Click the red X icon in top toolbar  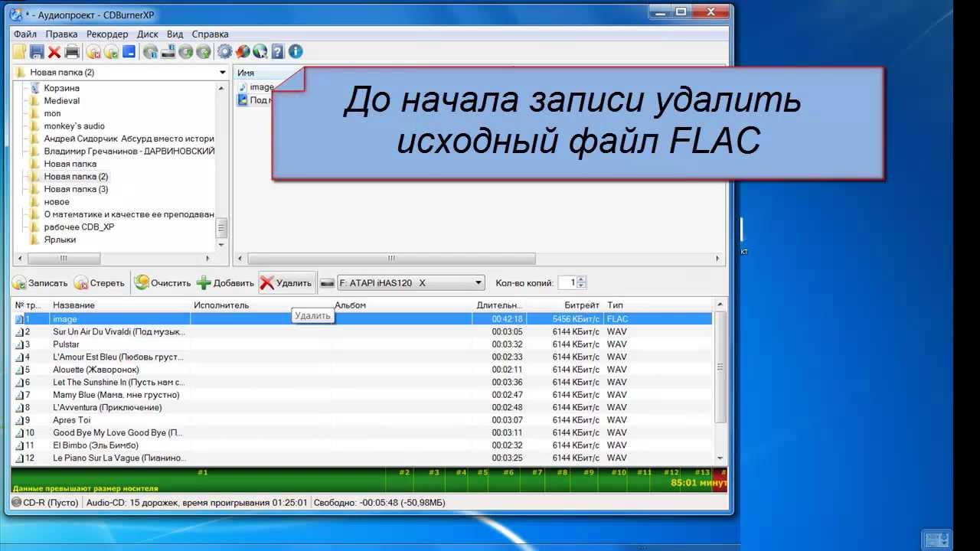[x=54, y=52]
